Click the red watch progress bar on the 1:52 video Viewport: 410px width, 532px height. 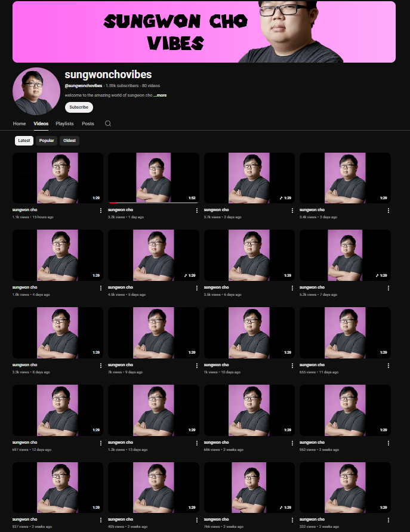[x=113, y=203]
